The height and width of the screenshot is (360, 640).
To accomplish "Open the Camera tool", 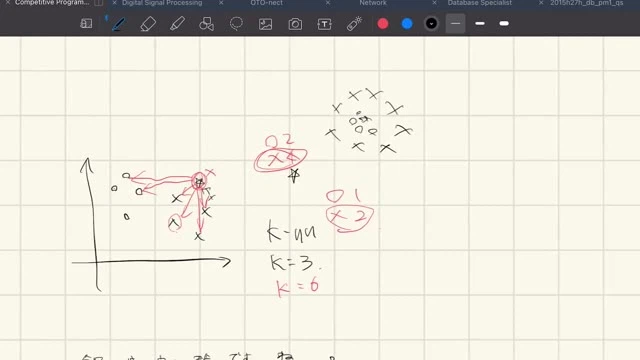I will pyautogui.click(x=295, y=24).
